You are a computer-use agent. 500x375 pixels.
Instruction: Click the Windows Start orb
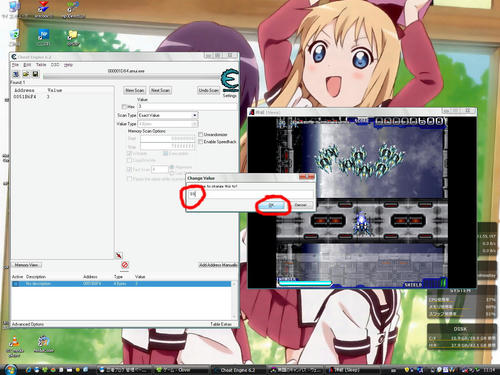(x=11, y=369)
